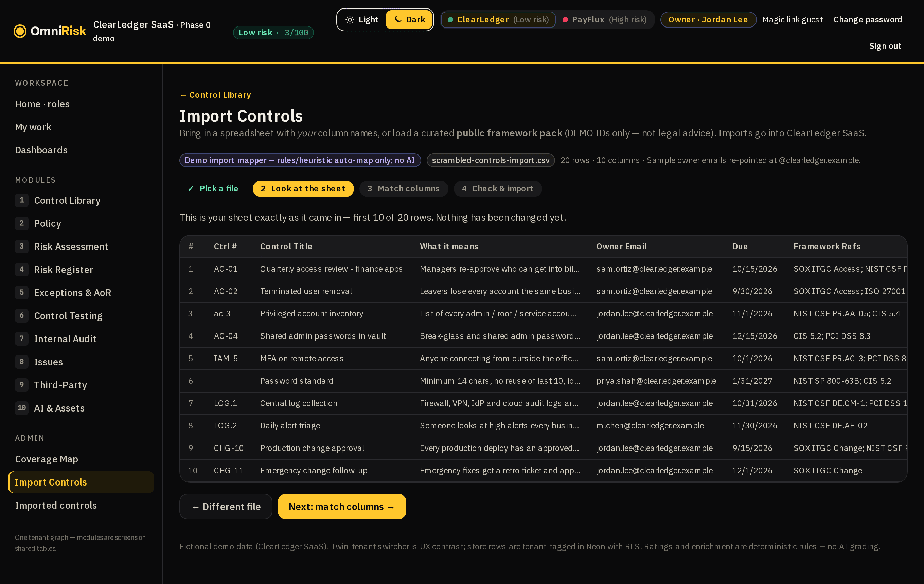Jump to Match columns step

(x=404, y=189)
